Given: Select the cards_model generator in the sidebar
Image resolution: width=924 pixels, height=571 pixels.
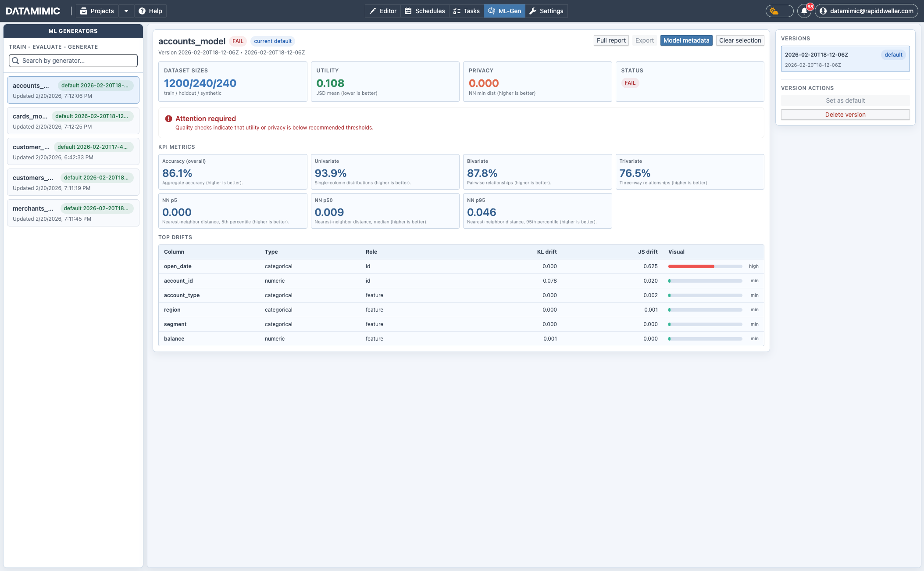Looking at the screenshot, I should (73, 121).
